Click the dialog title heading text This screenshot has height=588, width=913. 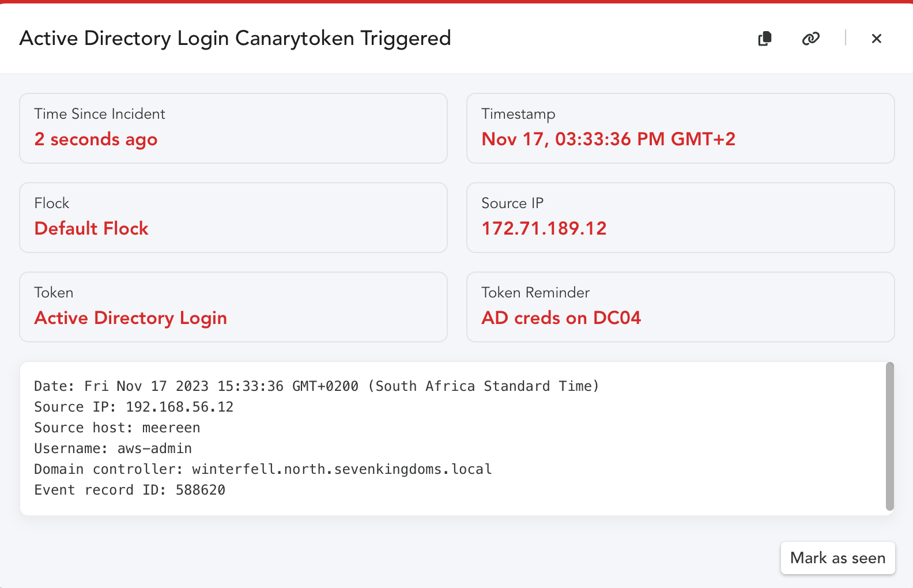coord(235,39)
